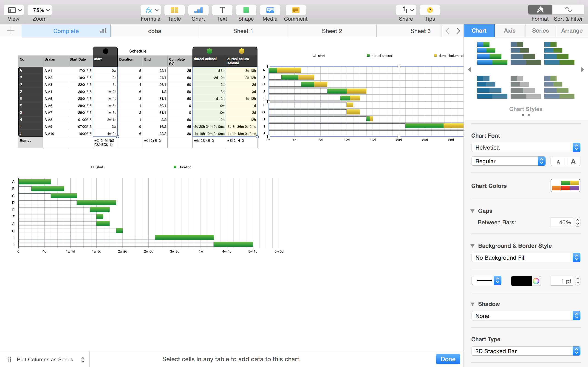Switch to the coba sheet tab
The image size is (588, 367).
155,31
